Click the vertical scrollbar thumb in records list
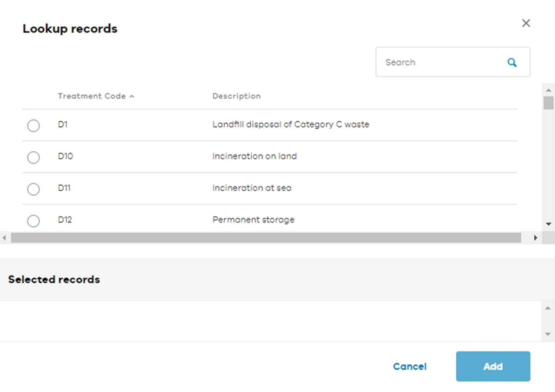 pos(548,103)
